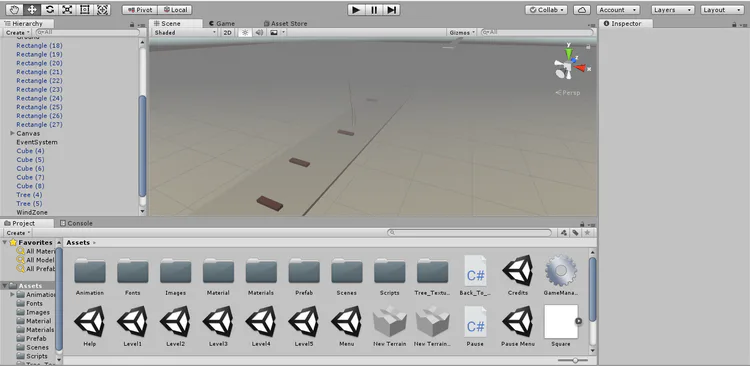Toggle Local handle rotation
Image resolution: width=750 pixels, height=366 pixels.
click(x=175, y=10)
